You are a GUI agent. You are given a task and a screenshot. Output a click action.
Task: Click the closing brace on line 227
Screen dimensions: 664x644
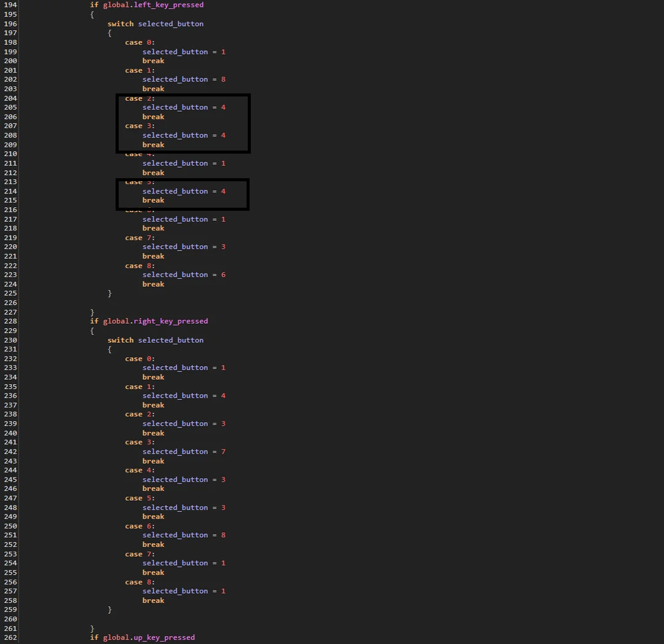[x=92, y=312]
